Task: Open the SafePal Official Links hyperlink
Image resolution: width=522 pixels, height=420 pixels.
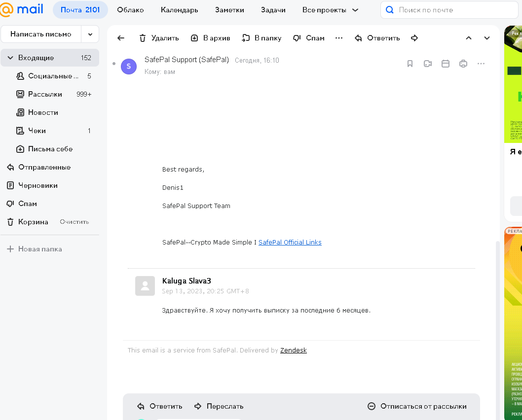Action: [290, 243]
